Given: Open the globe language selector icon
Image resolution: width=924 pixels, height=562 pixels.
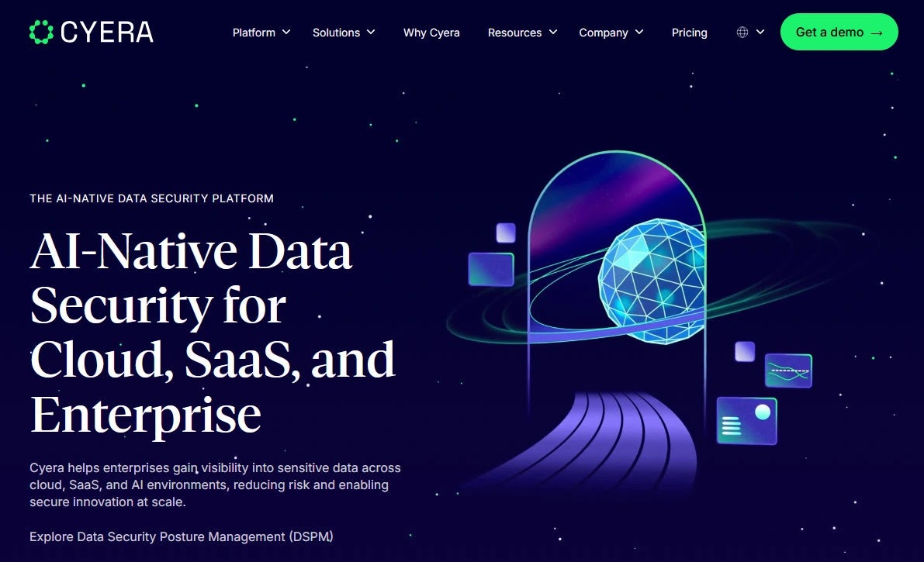Looking at the screenshot, I should (x=742, y=33).
